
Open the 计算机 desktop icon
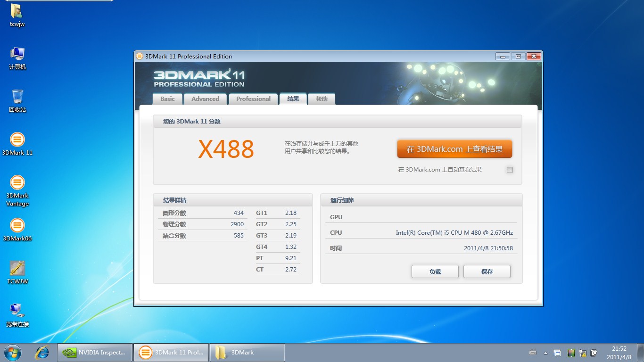(17, 58)
